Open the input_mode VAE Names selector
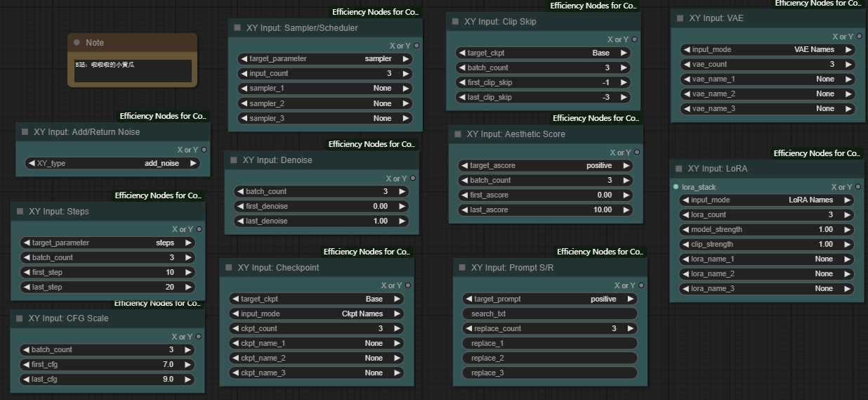This screenshot has width=868, height=400. (767, 50)
